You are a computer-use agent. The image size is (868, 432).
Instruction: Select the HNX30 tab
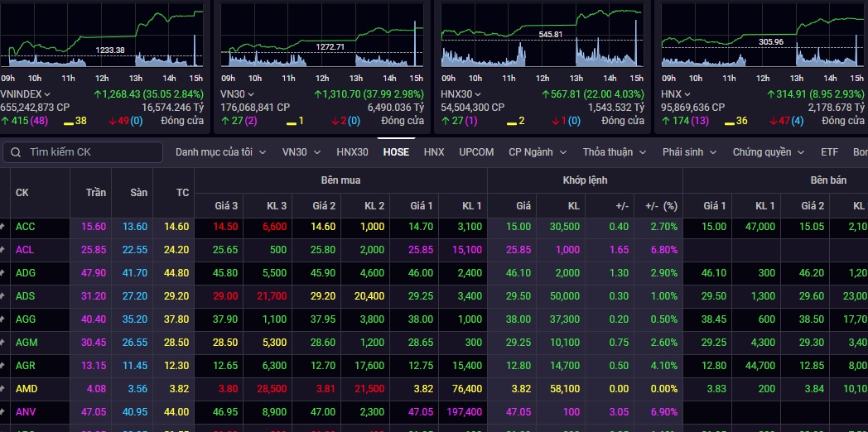[352, 152]
